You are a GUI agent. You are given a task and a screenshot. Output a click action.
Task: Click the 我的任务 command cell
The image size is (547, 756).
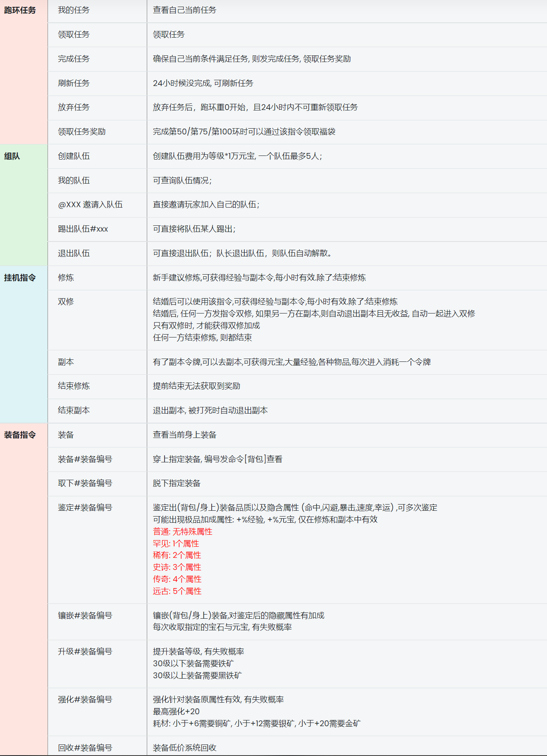click(x=97, y=10)
